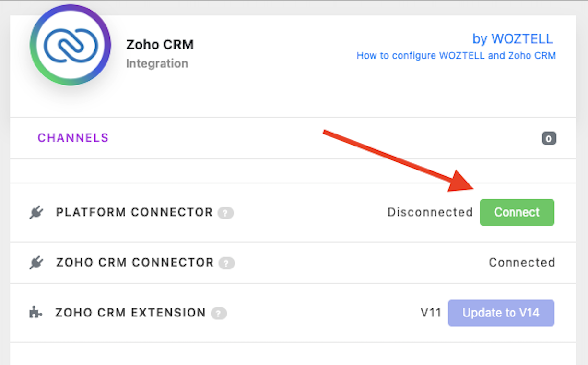This screenshot has height=365, width=588.
Task: Connect the Platform Connector
Action: click(517, 212)
